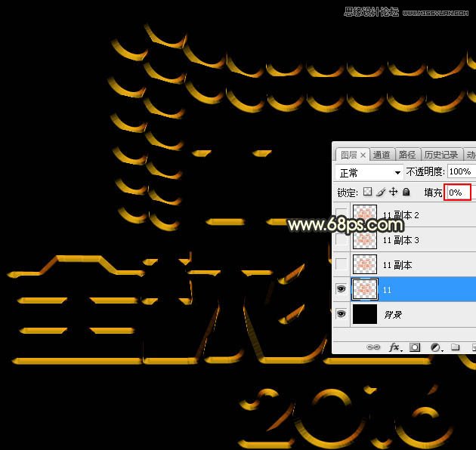Lock image pixels brush icon

point(381,192)
